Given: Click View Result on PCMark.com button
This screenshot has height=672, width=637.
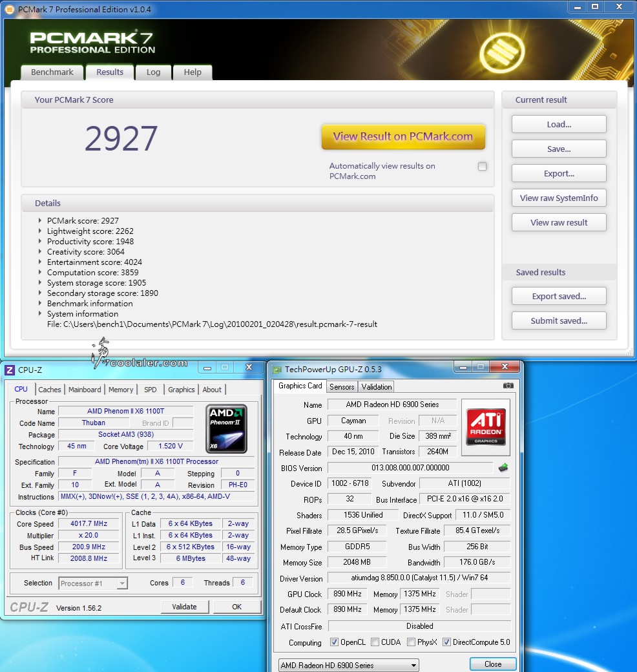Looking at the screenshot, I should 403,137.
